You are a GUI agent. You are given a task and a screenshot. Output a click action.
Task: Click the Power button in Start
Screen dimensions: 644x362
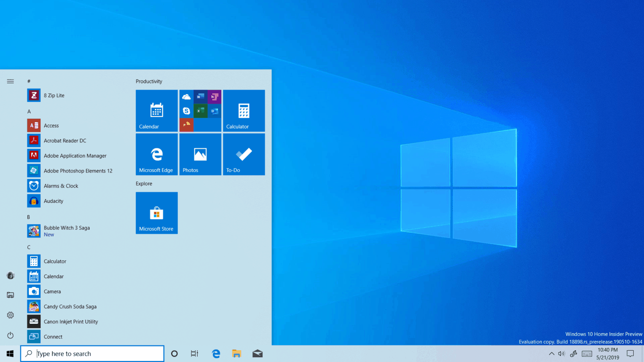pos(10,336)
